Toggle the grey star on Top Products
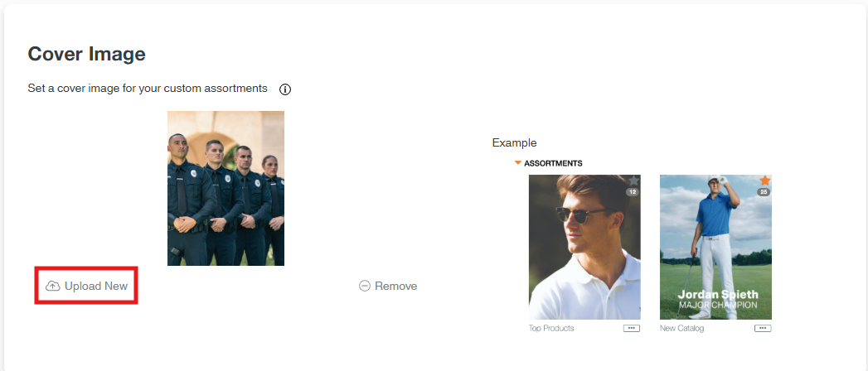Screen dimensions: 868x371 [x=634, y=181]
